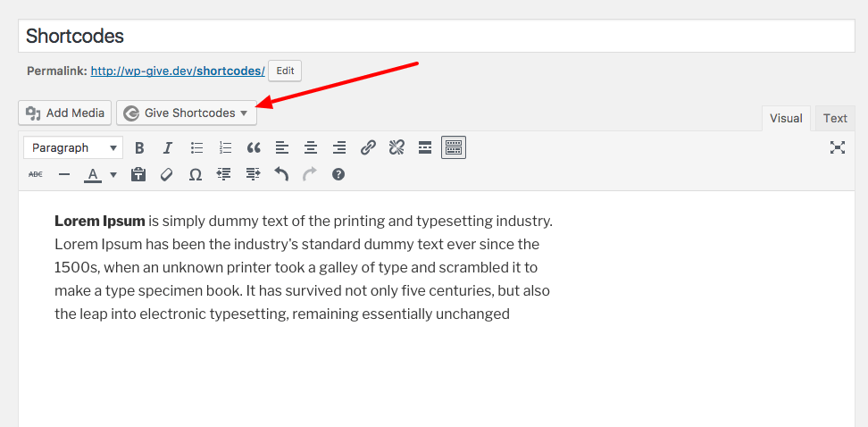Switch to the Visual editor tab
This screenshot has width=868, height=427.
point(786,119)
